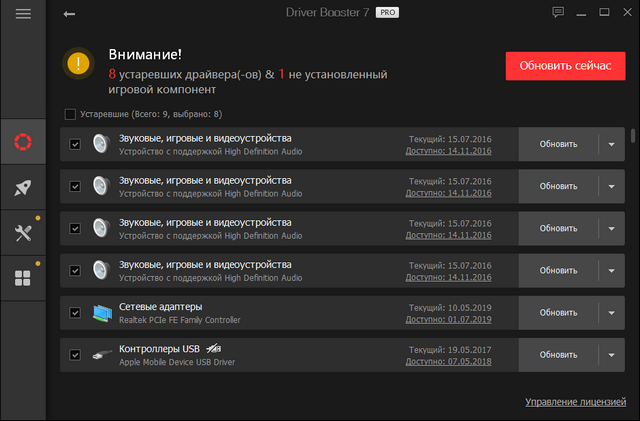Click the Realtek network adapter device icon
640x421 pixels.
tap(101, 312)
